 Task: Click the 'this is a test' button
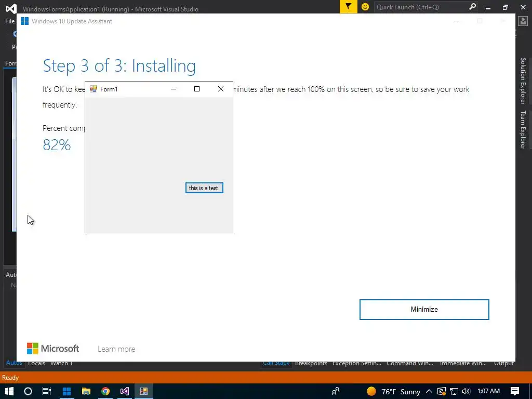click(204, 188)
